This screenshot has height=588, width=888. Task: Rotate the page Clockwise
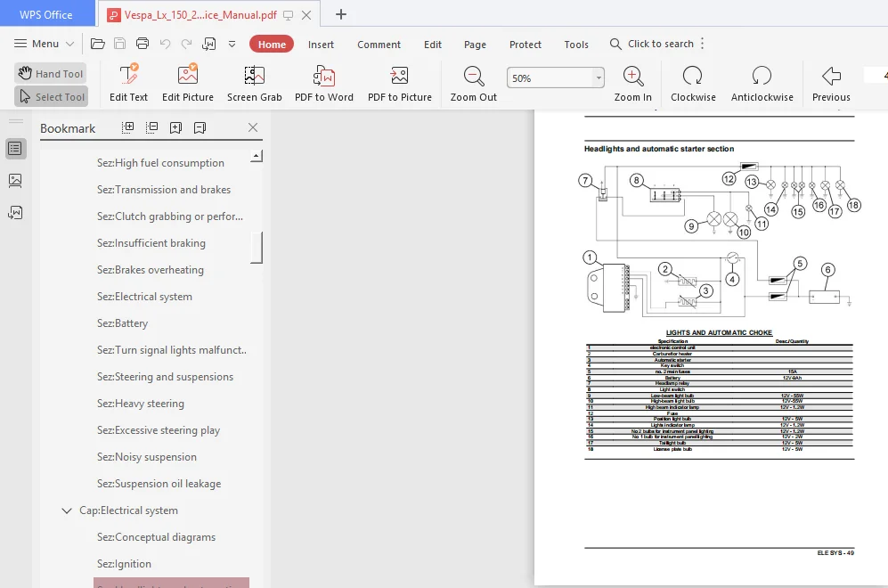[693, 83]
